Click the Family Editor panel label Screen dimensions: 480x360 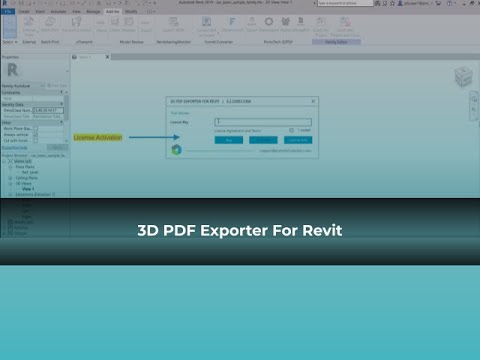[336, 42]
